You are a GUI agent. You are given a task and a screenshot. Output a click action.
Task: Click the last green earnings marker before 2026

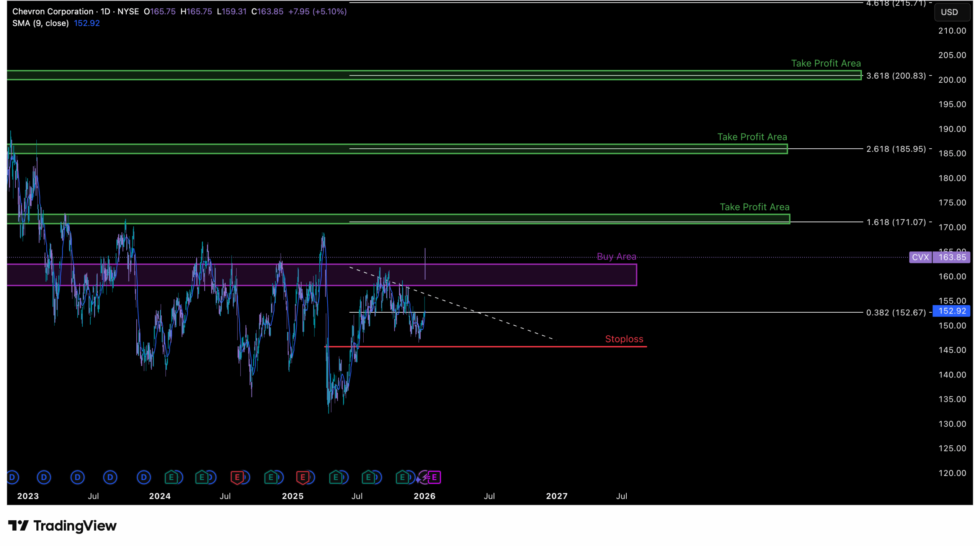(402, 477)
